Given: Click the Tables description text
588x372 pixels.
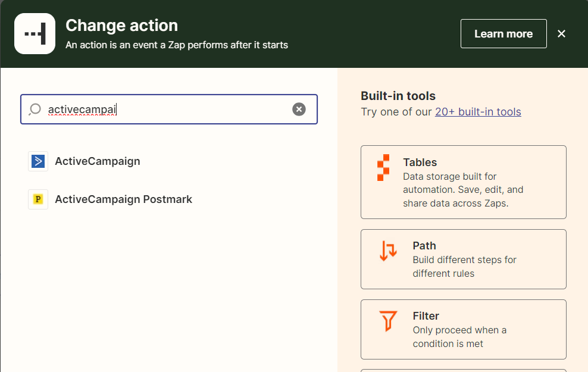Looking at the screenshot, I should pyautogui.click(x=463, y=190).
